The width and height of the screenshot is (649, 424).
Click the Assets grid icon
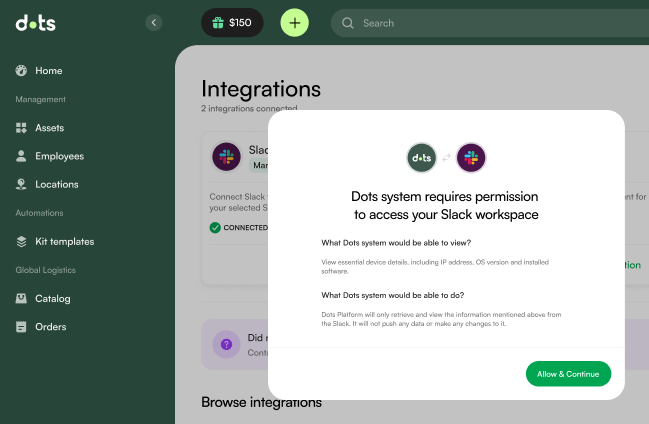21,128
